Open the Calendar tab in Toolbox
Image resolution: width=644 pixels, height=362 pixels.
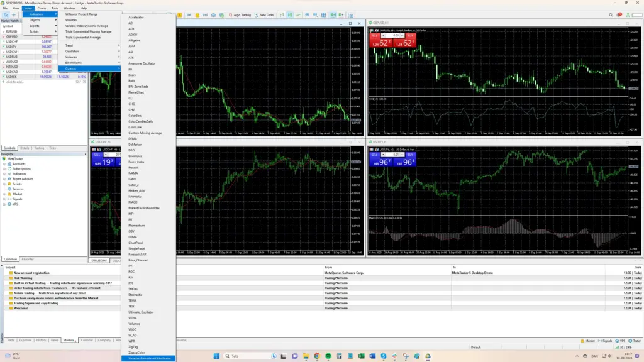tap(87, 340)
